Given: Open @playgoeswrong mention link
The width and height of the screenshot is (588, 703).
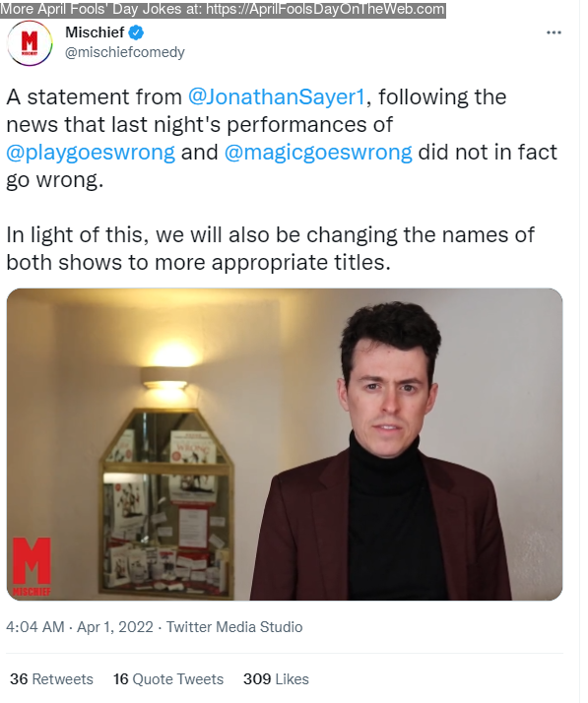Looking at the screenshot, I should click(91, 153).
